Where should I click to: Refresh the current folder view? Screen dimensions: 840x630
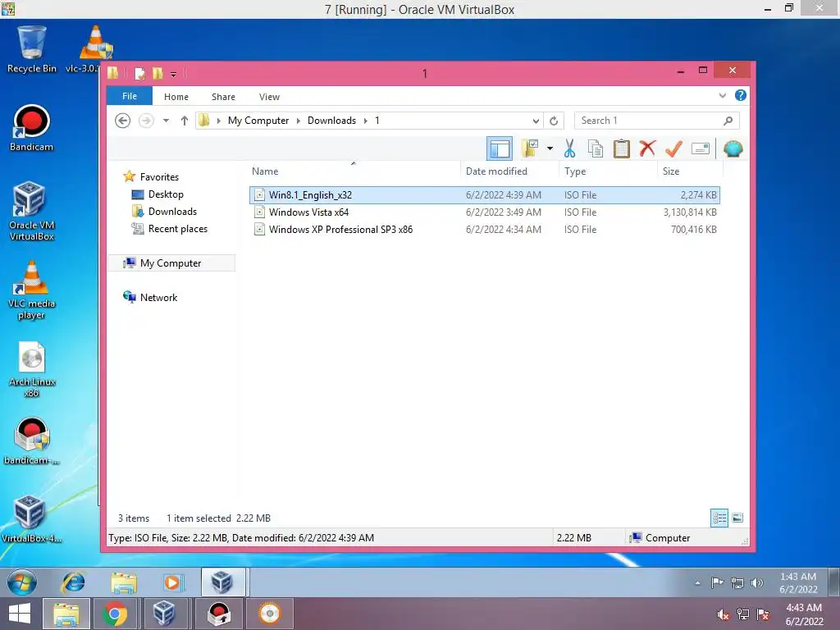554,121
